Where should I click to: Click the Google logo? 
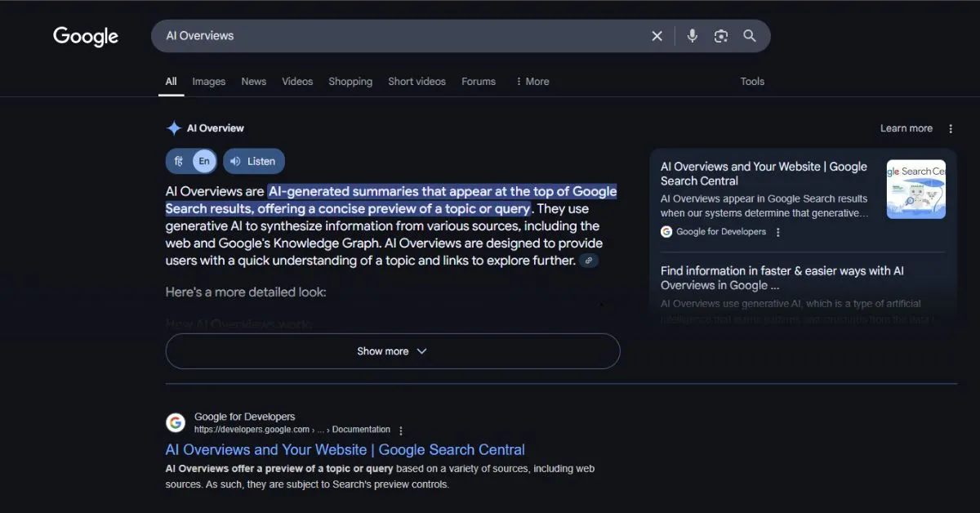point(86,36)
